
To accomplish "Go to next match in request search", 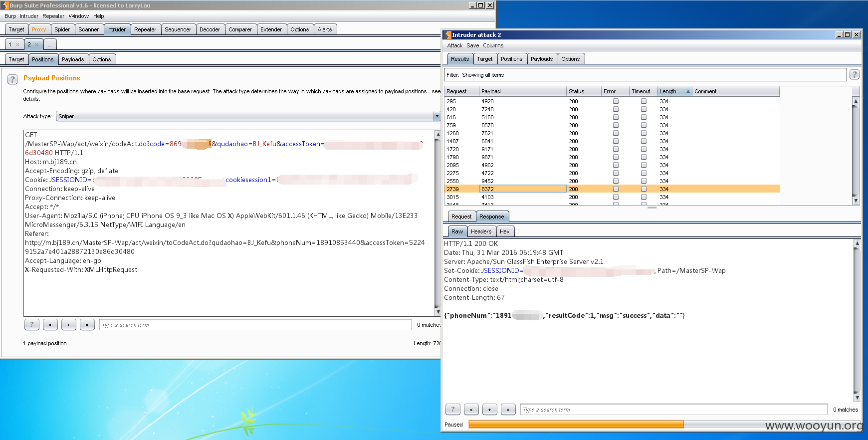I will (87, 325).
